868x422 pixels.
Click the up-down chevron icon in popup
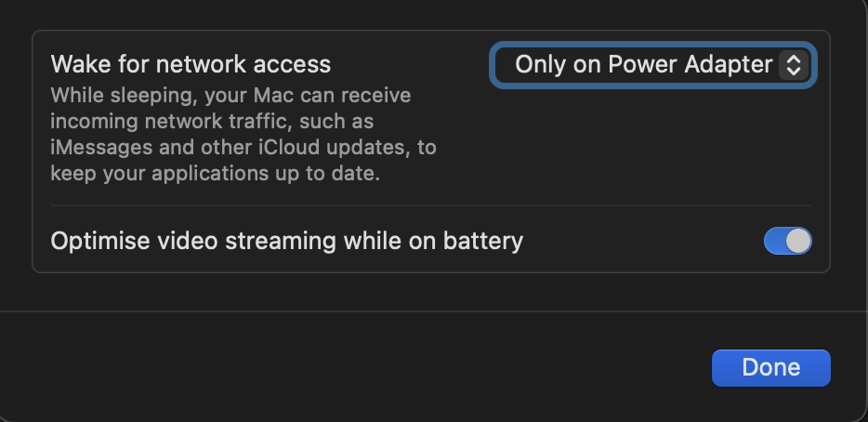[x=793, y=64]
